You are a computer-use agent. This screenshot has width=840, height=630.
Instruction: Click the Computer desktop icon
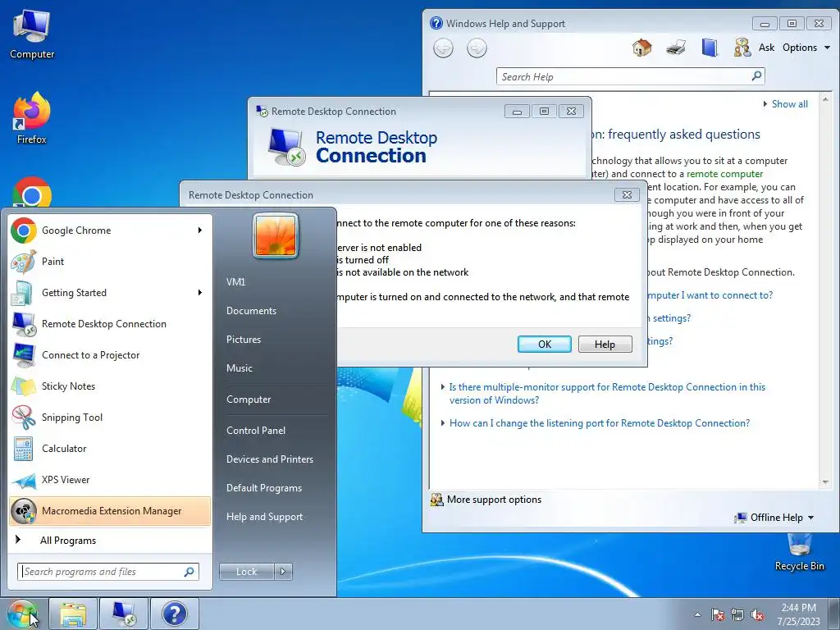coord(32,34)
